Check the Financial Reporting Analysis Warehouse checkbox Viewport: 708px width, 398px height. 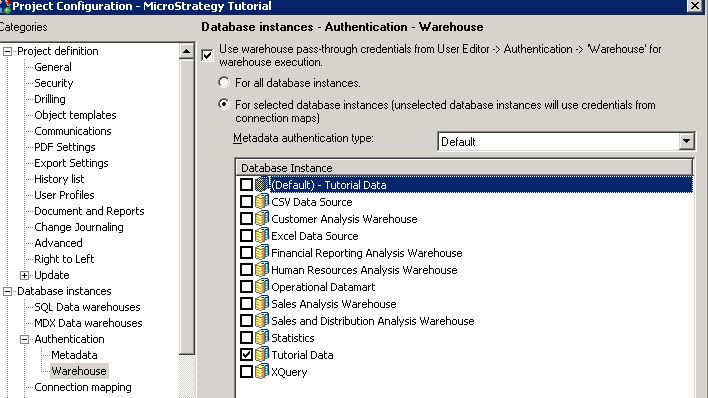click(246, 253)
